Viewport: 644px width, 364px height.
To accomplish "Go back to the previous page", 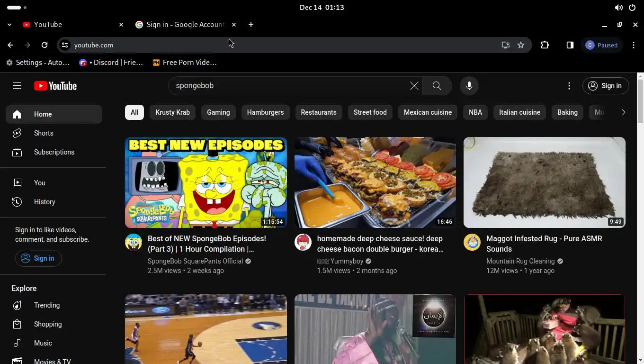I will pyautogui.click(x=10, y=45).
